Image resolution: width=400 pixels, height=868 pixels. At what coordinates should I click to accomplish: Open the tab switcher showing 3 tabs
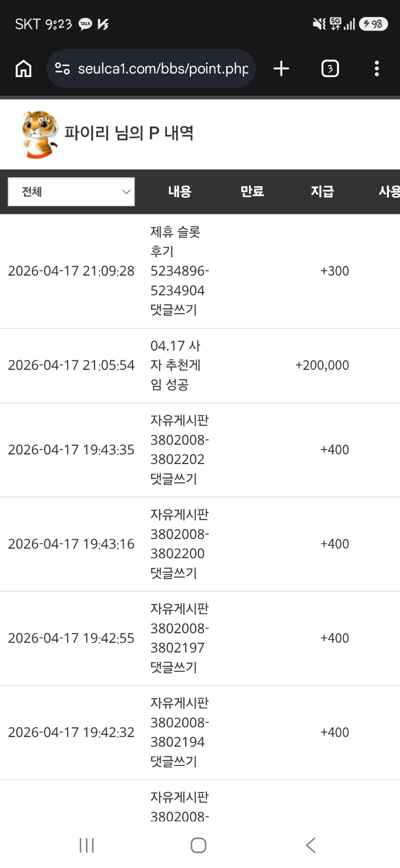(329, 69)
